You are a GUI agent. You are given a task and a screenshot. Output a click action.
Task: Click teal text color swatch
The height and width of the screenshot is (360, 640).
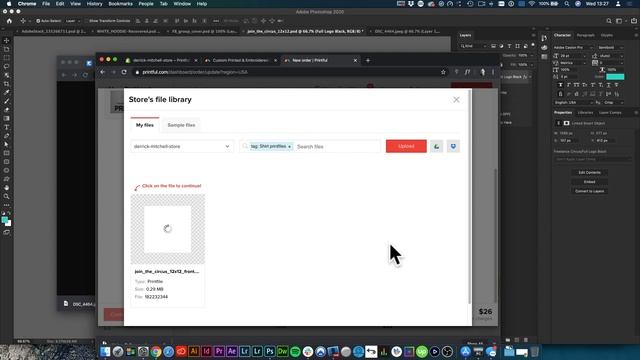click(x=615, y=77)
